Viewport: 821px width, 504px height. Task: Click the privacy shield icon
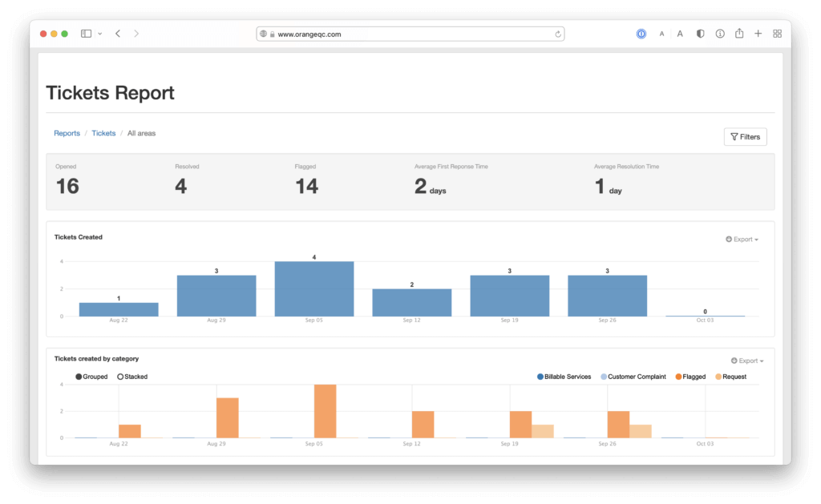click(x=700, y=34)
